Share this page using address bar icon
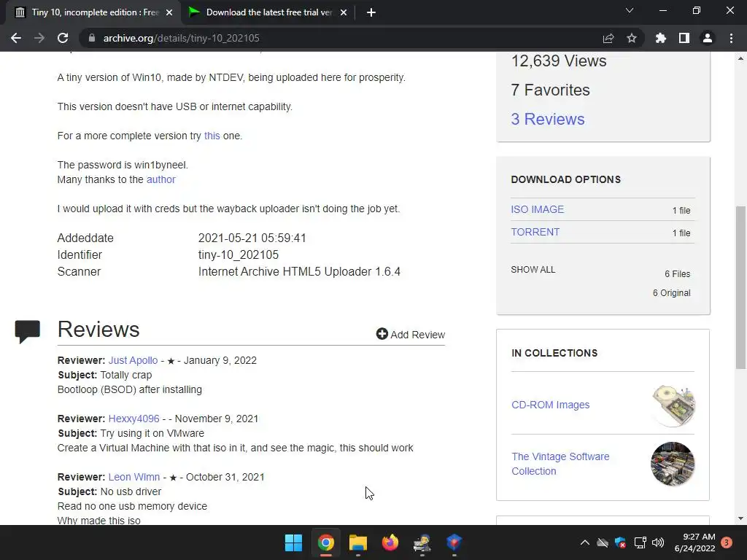The height and width of the screenshot is (560, 747). pyautogui.click(x=608, y=38)
